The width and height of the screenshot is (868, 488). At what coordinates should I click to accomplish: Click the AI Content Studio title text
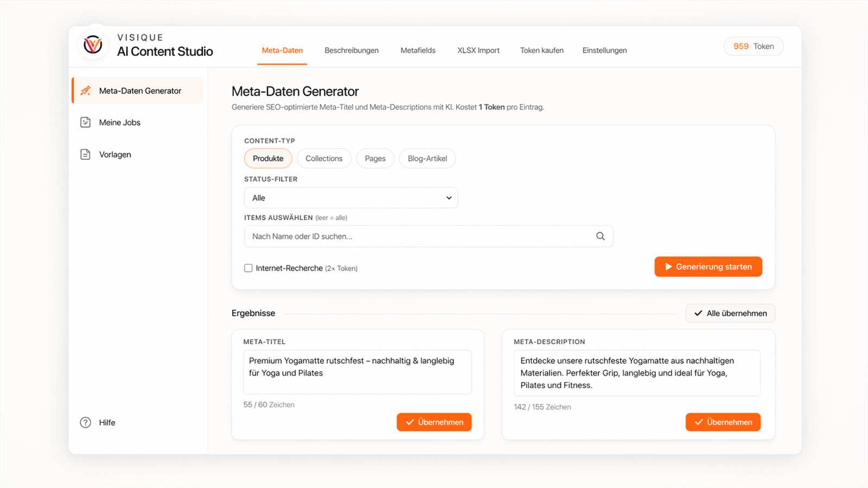click(x=165, y=52)
